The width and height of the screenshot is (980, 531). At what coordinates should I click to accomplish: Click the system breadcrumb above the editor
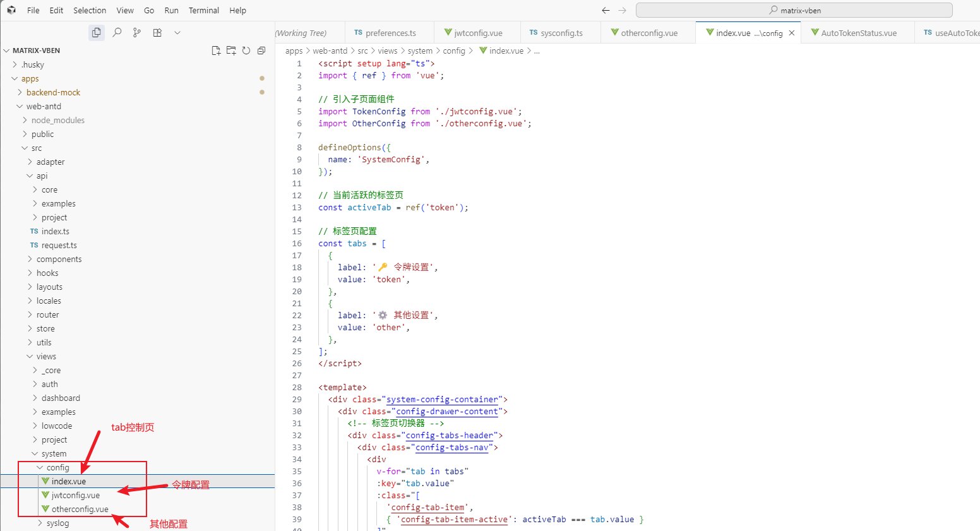click(420, 51)
